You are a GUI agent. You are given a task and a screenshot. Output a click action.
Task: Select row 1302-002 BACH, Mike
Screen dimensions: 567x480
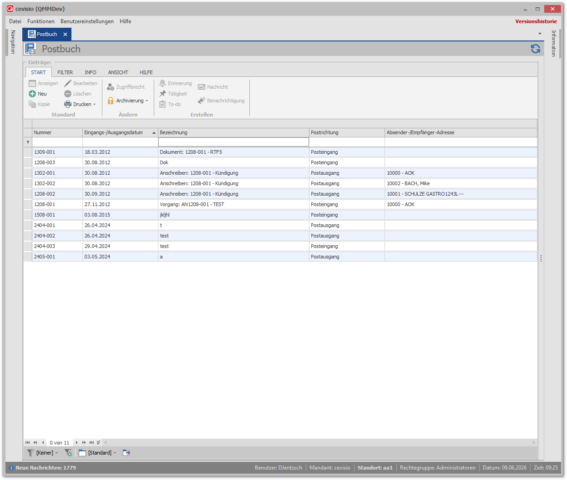[x=280, y=183]
